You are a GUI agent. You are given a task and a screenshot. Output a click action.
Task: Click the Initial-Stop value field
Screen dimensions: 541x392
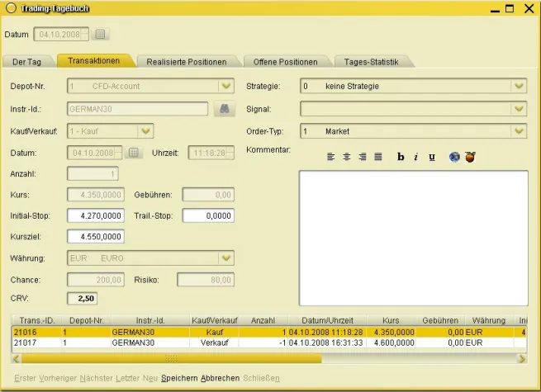coord(96,215)
